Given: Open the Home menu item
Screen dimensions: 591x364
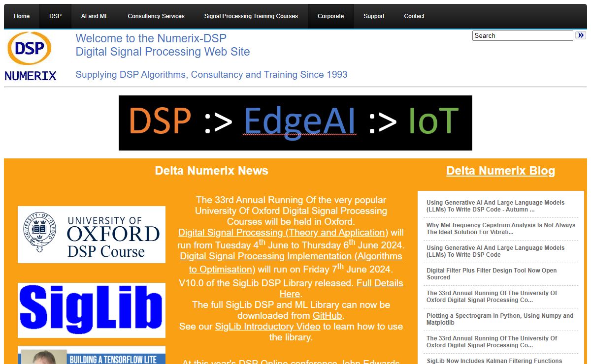Looking at the screenshot, I should (22, 16).
